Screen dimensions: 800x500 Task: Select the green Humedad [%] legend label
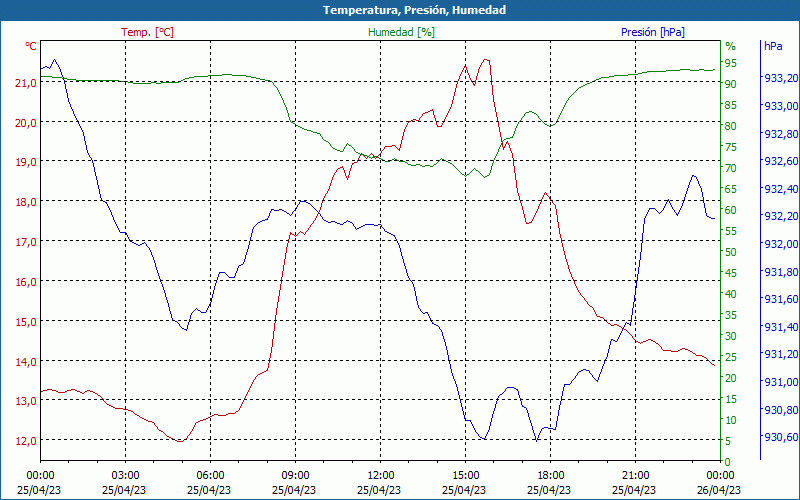402,32
